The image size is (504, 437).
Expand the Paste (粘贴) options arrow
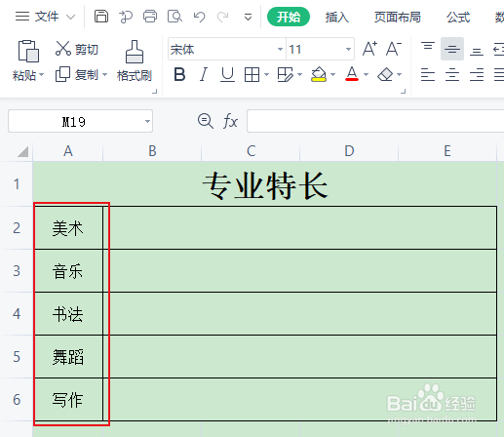click(x=42, y=75)
